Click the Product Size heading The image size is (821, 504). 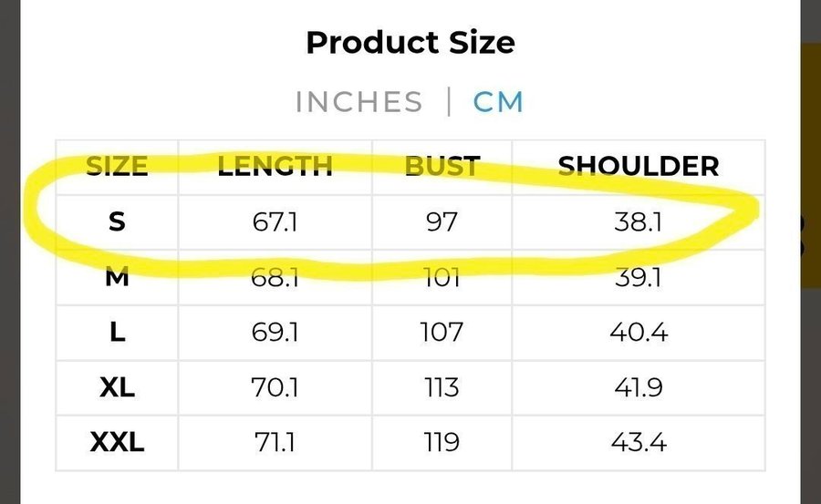pos(410,42)
